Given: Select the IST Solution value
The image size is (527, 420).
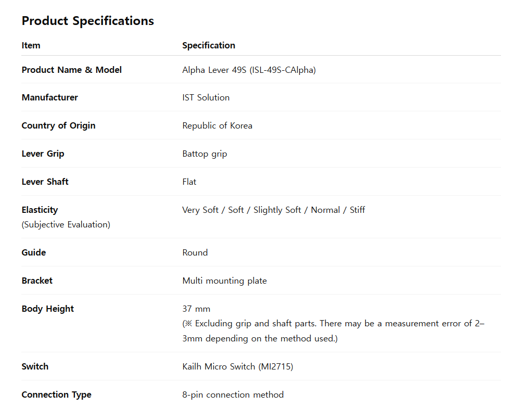Looking at the screenshot, I should coord(206,97).
